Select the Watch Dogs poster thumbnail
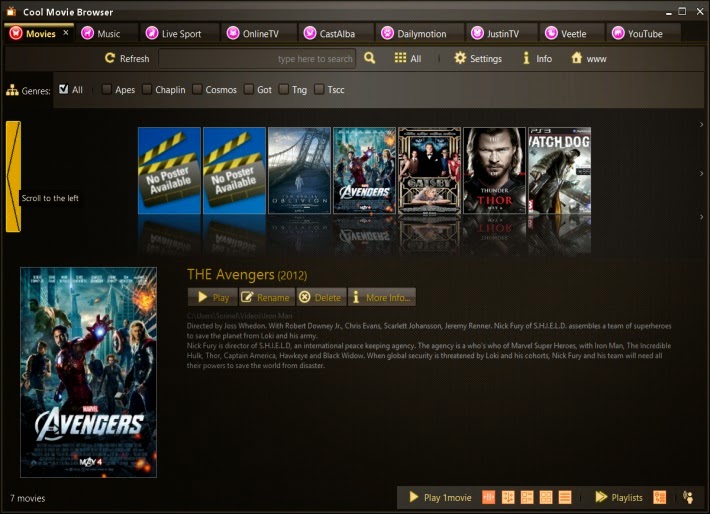The width and height of the screenshot is (710, 514). coord(559,170)
